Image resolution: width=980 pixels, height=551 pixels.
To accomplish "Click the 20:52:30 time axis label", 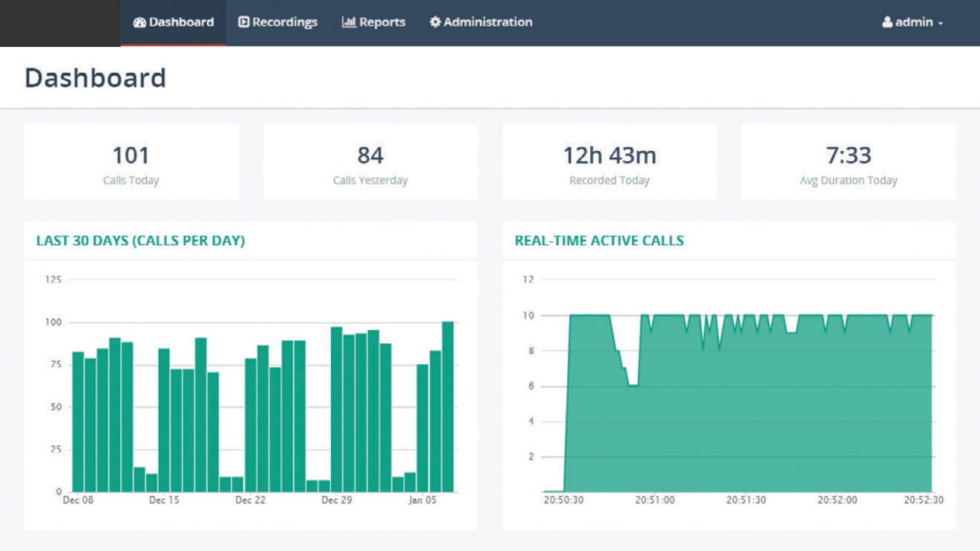I will pyautogui.click(x=924, y=500).
